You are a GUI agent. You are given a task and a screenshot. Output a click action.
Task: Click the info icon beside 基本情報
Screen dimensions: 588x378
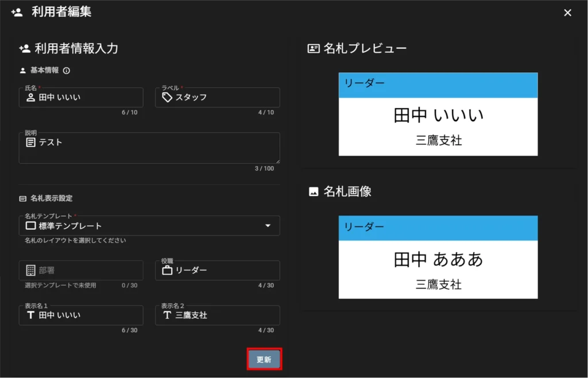tap(67, 71)
